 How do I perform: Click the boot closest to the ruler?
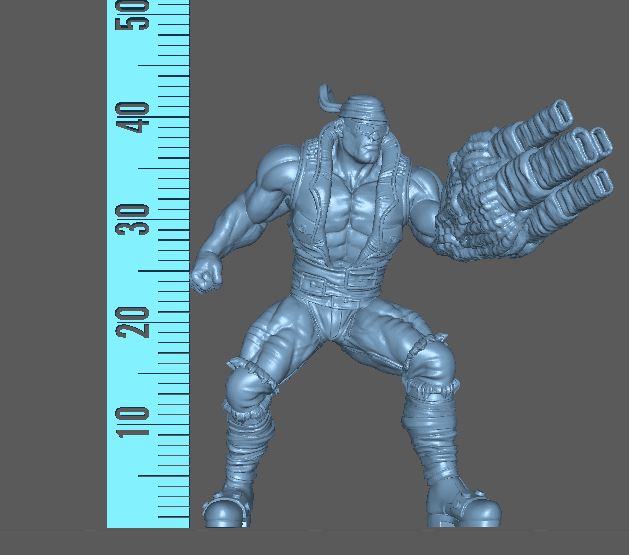225,510
